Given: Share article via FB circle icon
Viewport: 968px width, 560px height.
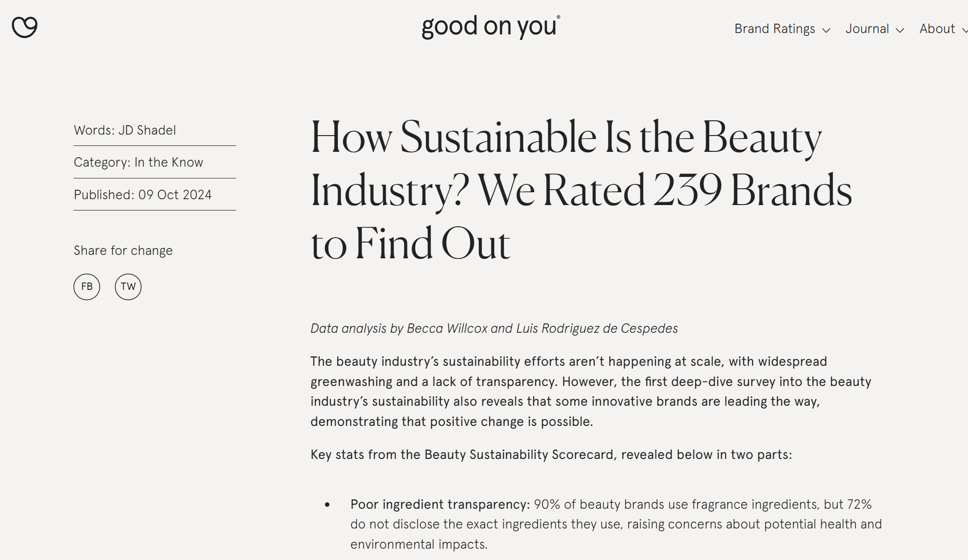Looking at the screenshot, I should pyautogui.click(x=87, y=287).
